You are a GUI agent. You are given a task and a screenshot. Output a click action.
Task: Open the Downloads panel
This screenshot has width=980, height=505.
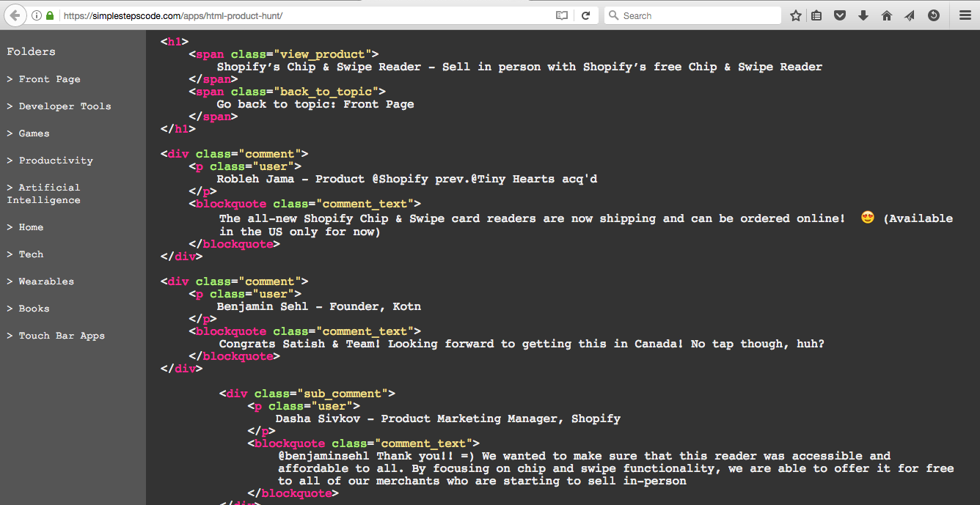(x=863, y=15)
